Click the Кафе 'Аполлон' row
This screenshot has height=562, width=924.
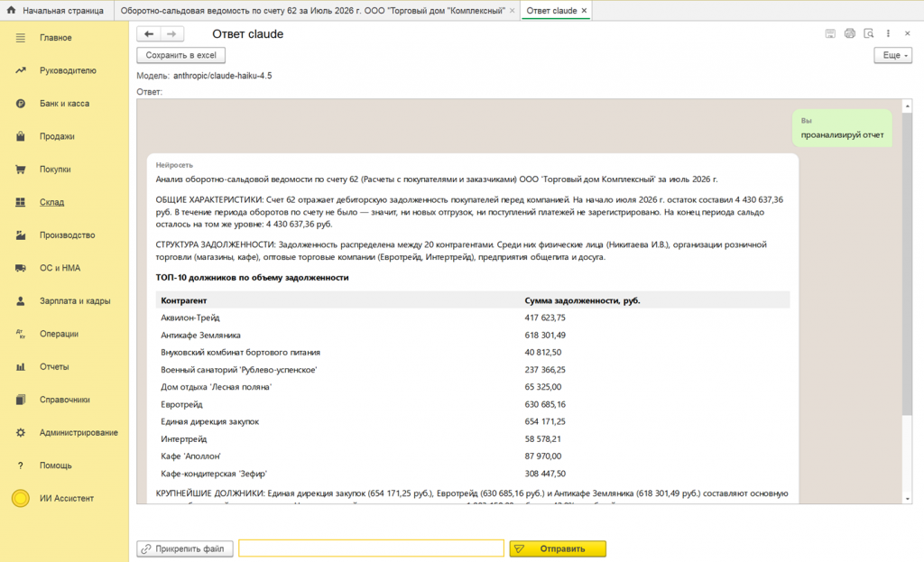coord(473,456)
